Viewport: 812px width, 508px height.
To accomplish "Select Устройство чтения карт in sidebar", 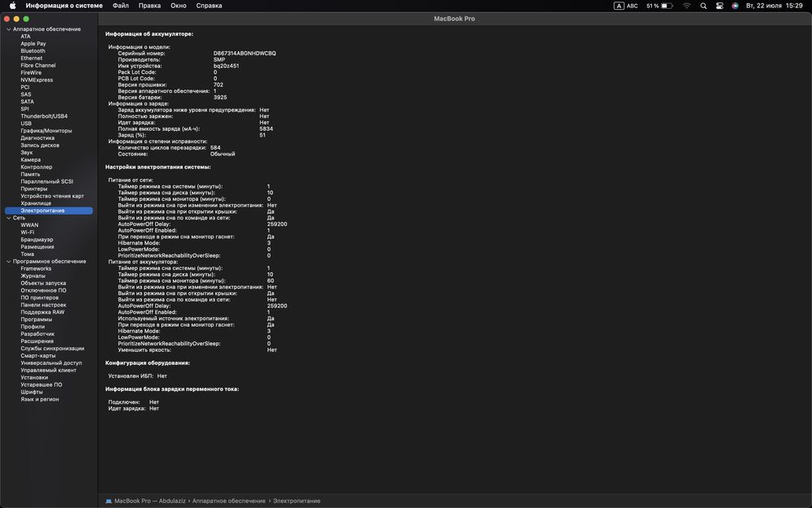I will click(x=52, y=196).
